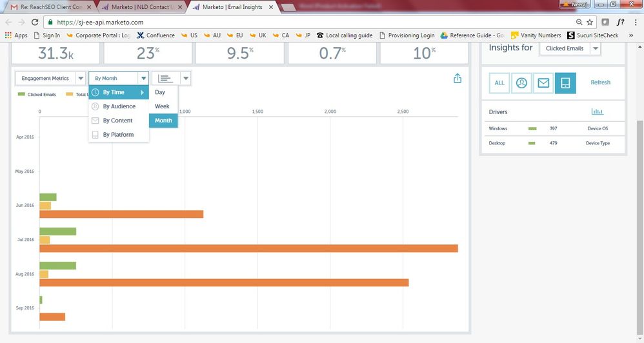Open the Chrome three-dot menu
Image resolution: width=644 pixels, height=343 pixels.
click(x=635, y=22)
